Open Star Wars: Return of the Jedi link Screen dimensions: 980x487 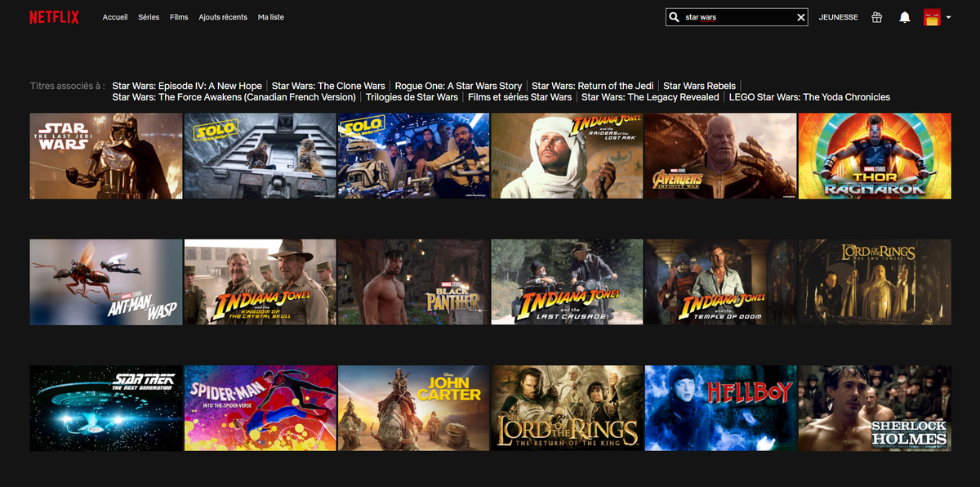(593, 86)
